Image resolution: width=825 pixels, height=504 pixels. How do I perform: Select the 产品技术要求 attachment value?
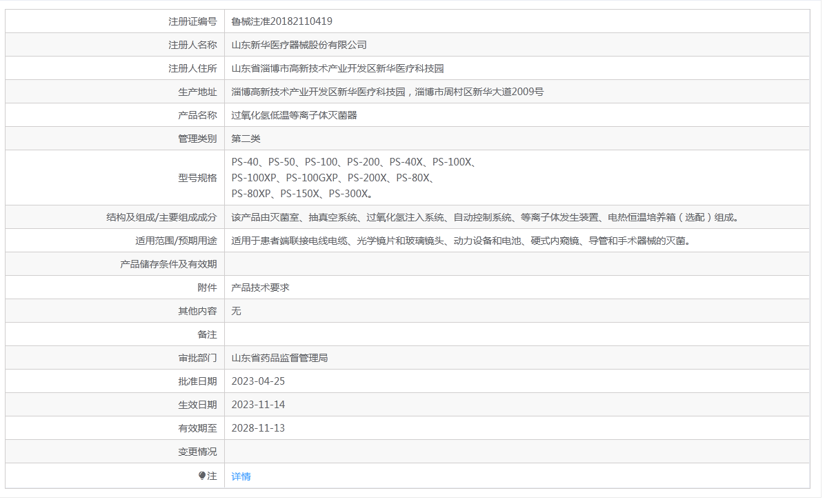261,288
